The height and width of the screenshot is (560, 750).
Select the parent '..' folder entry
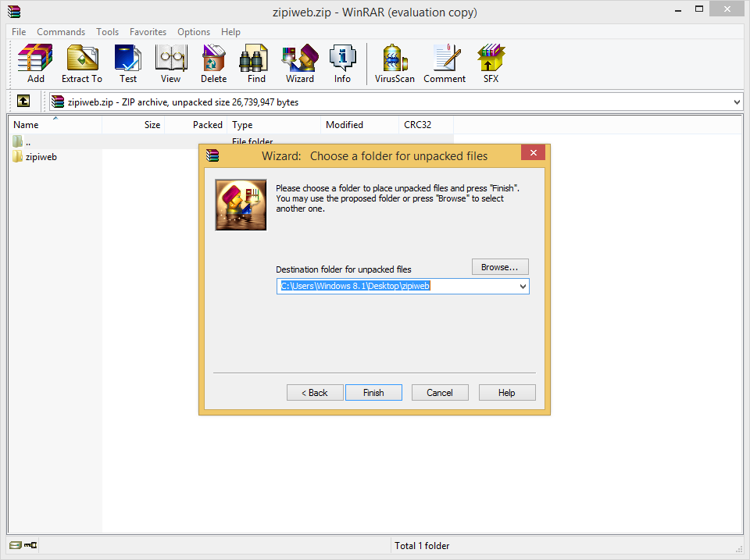(x=22, y=141)
